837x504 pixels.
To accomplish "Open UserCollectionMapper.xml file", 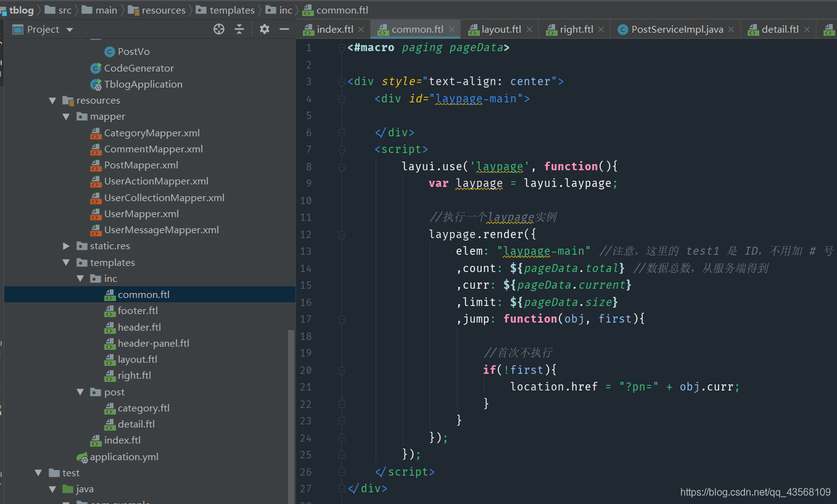I will point(157,197).
